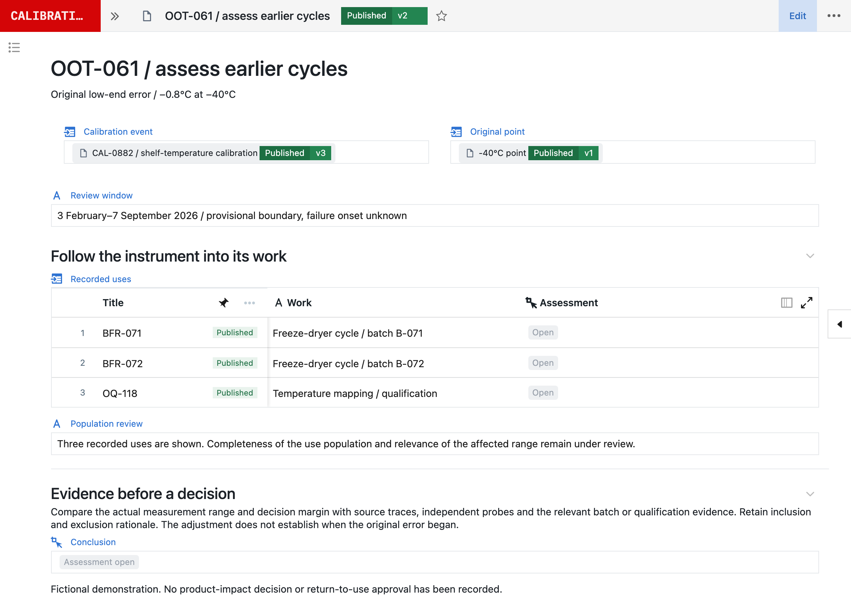Open the -40°C point linked document
Viewport: 851px width, 616px height.
coord(502,153)
